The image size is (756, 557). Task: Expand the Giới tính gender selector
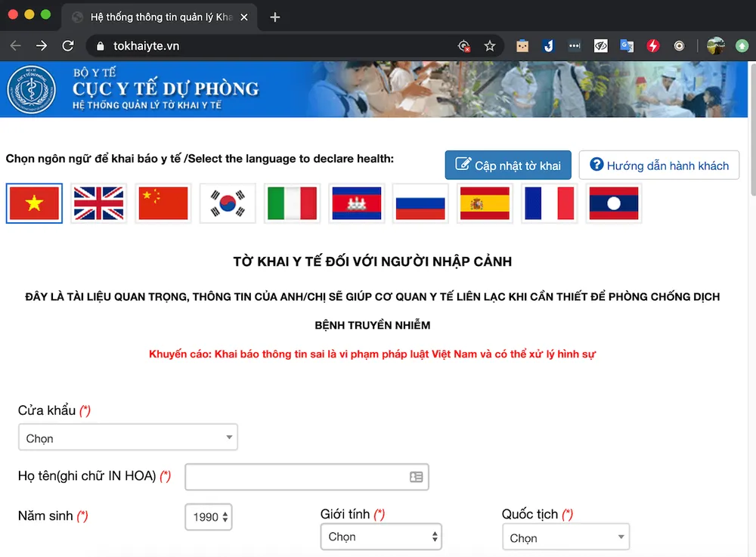point(381,537)
